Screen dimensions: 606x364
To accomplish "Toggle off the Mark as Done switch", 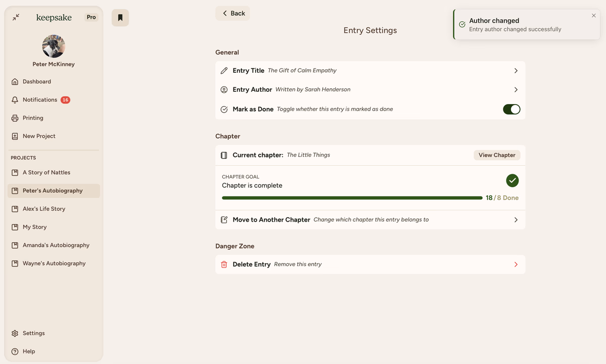I will click(511, 110).
